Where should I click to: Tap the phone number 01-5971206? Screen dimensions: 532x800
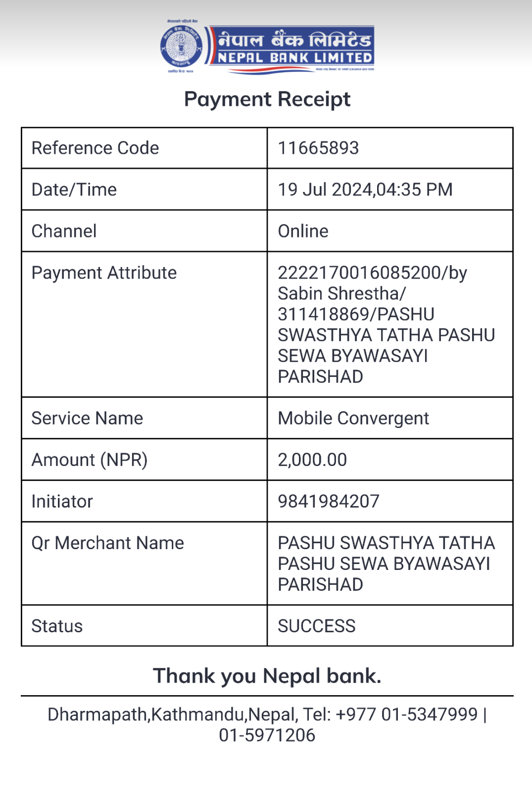click(267, 735)
